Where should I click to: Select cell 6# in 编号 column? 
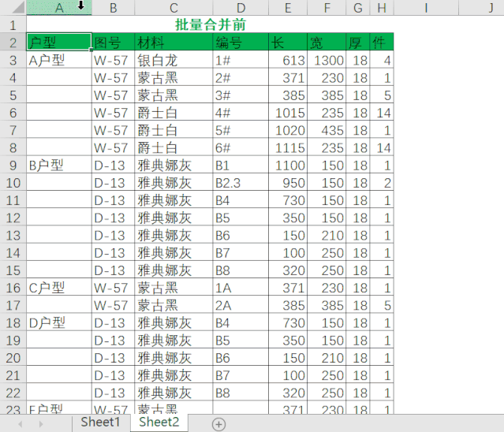point(241,147)
